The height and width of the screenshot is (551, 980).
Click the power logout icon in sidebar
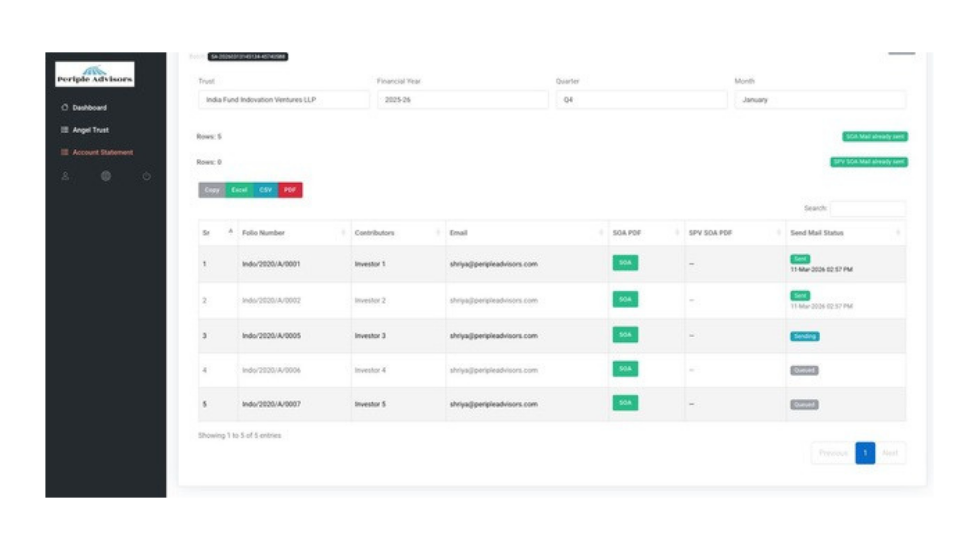(146, 176)
